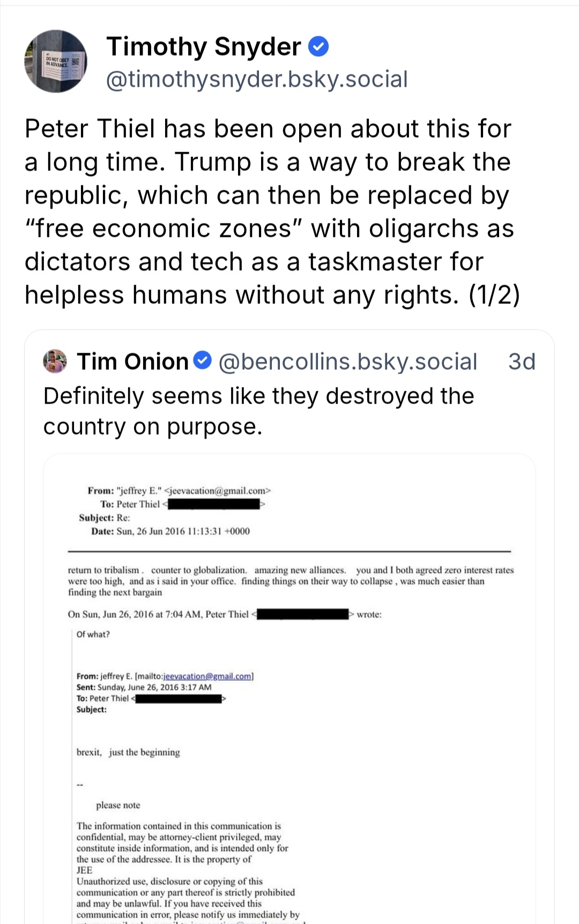Tap verified badge next to Tim Onion
579x924 pixels.
203,360
